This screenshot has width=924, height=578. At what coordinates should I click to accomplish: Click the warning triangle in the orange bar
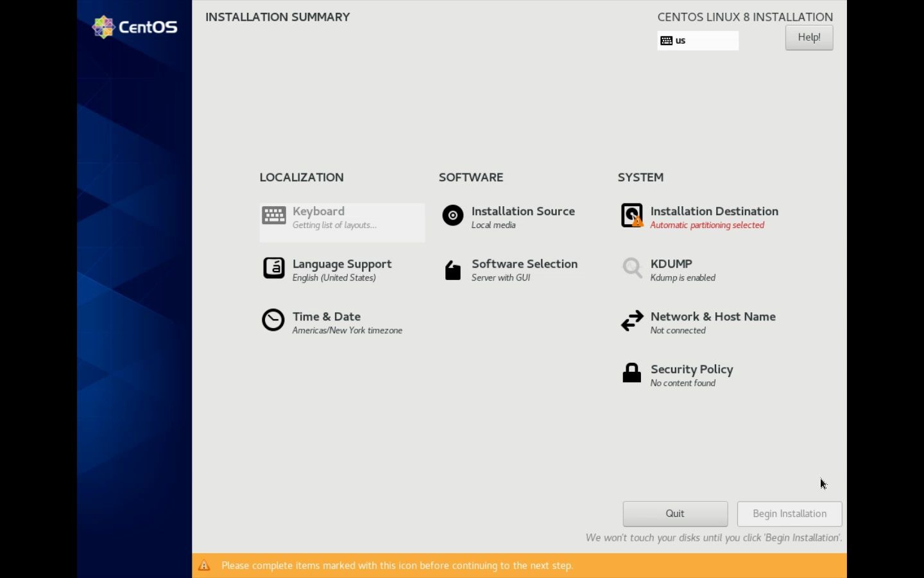(x=204, y=565)
